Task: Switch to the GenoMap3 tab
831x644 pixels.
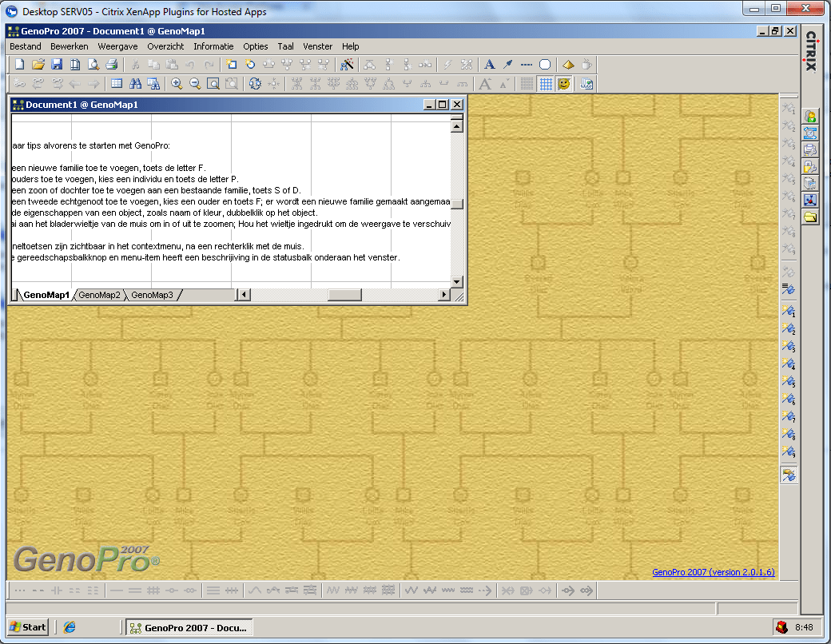Action: tap(152, 295)
